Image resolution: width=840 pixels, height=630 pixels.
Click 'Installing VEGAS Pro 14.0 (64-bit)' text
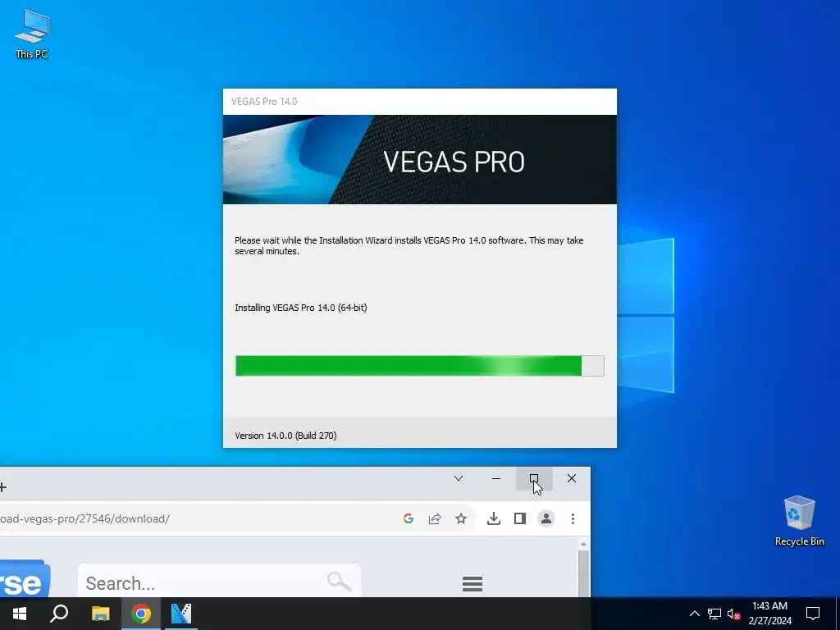click(300, 308)
